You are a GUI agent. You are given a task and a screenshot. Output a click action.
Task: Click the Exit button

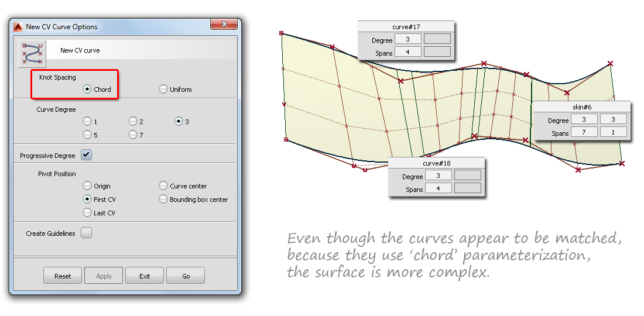[x=145, y=276]
